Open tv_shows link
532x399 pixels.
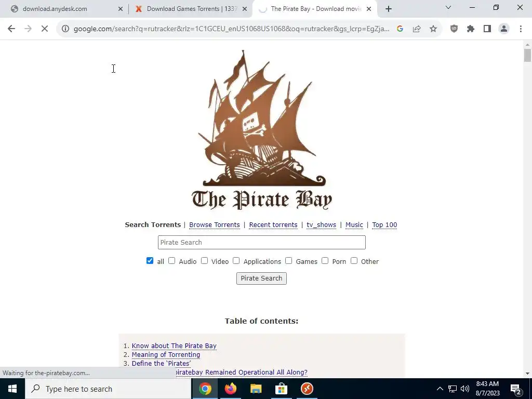pos(321,224)
